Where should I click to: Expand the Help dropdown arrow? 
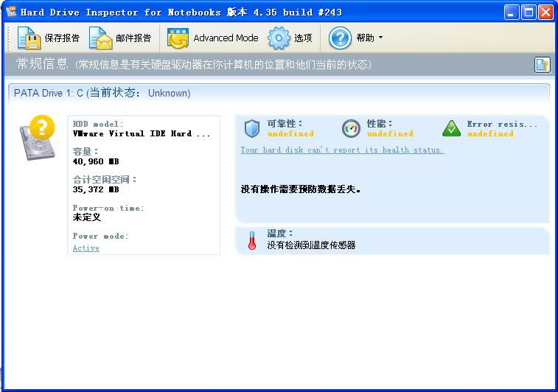coord(380,38)
